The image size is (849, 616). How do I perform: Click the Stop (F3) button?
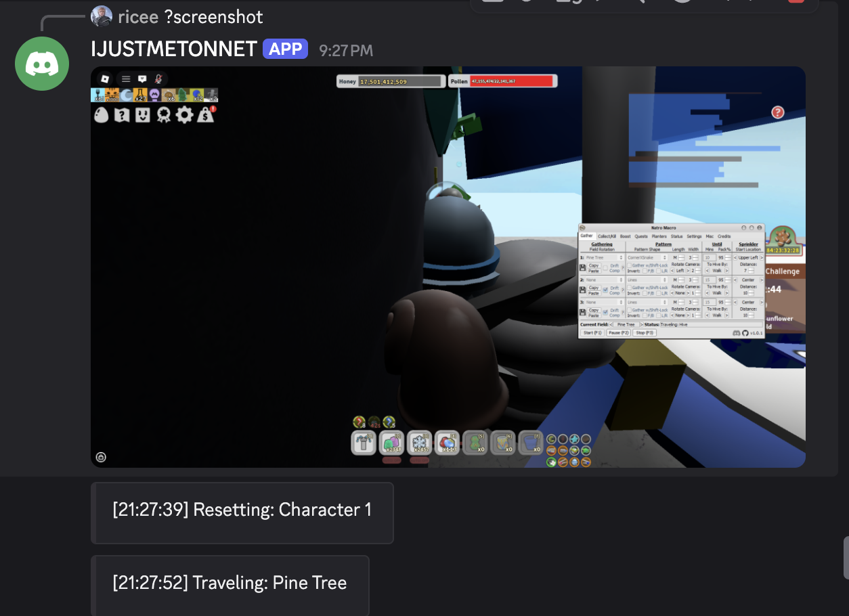pyautogui.click(x=645, y=332)
